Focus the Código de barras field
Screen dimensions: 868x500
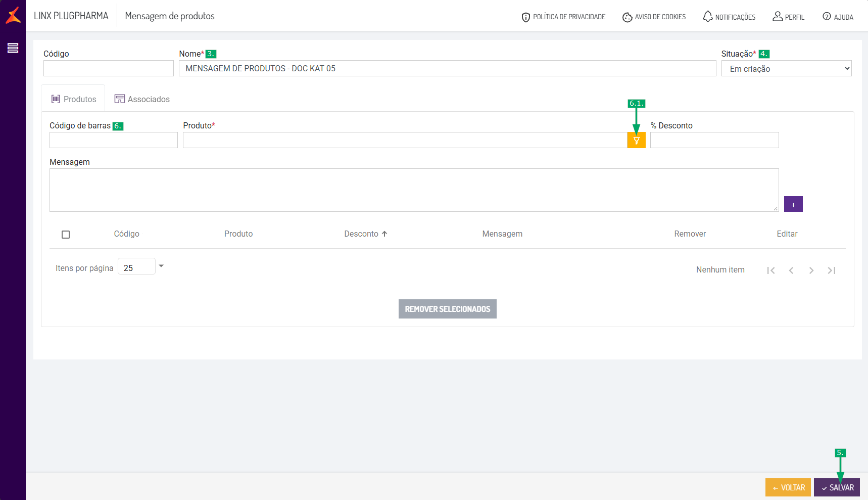114,140
